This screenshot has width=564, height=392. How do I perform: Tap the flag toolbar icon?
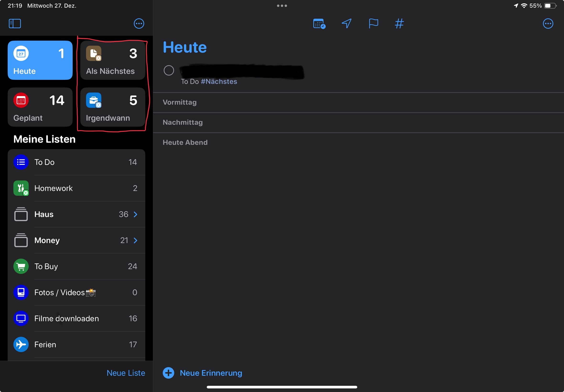[373, 24]
